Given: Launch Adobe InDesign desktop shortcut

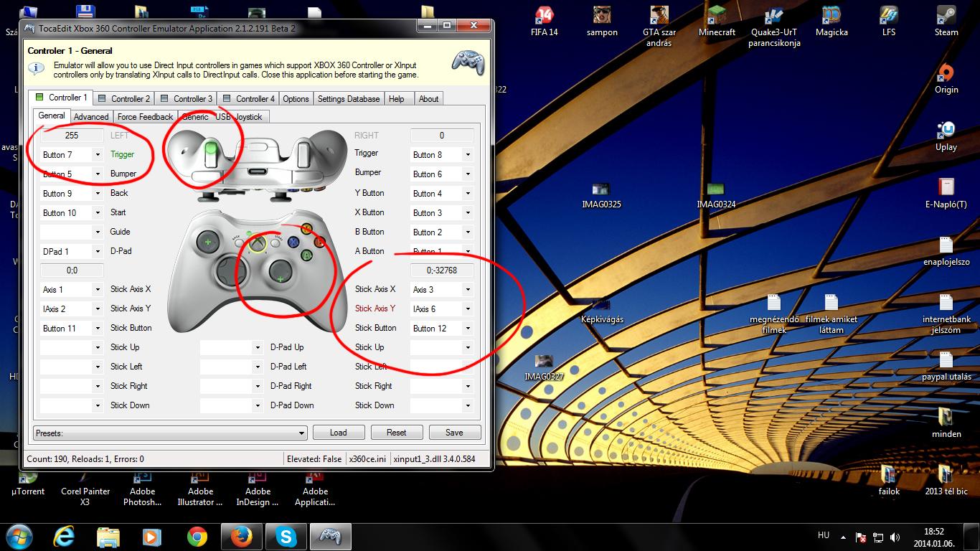Looking at the screenshot, I should pos(258,489).
